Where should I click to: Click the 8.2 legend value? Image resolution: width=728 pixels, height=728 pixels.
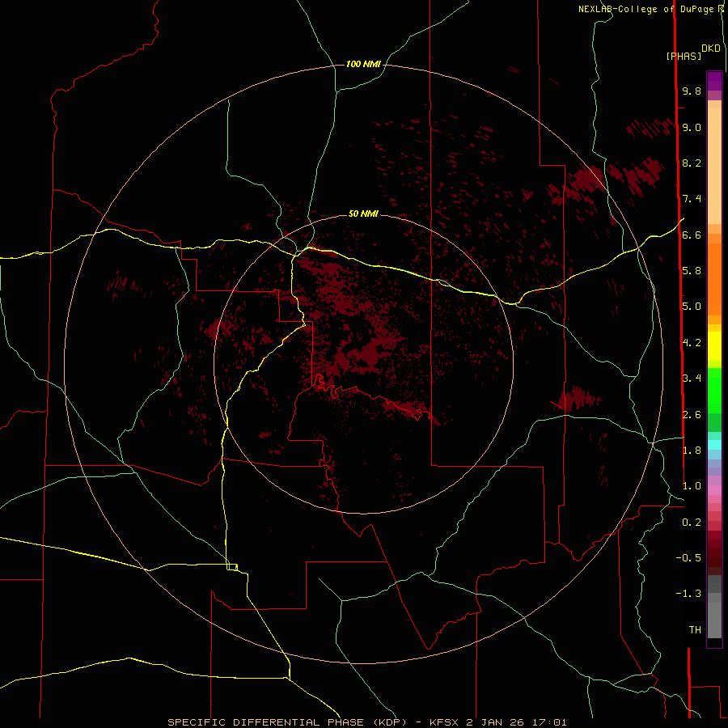pos(692,163)
